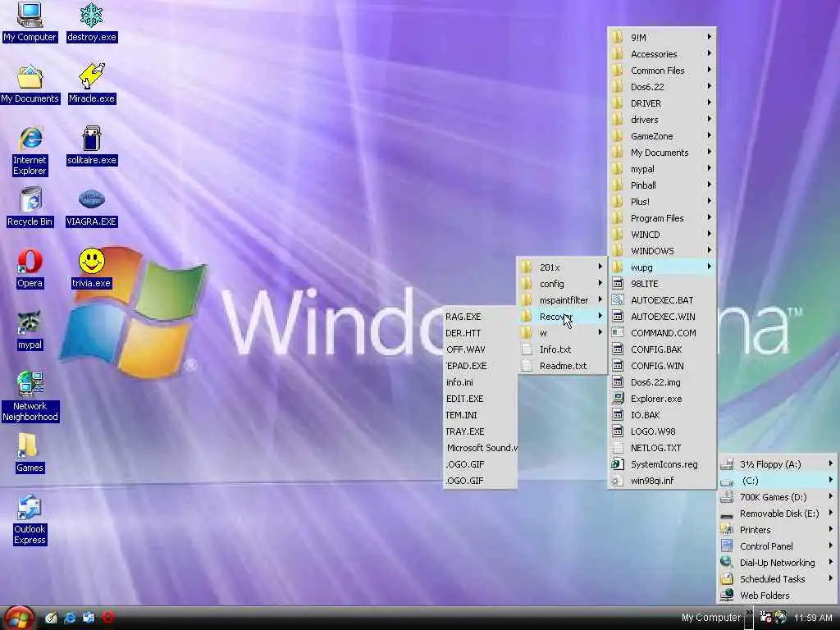The height and width of the screenshot is (630, 840).
Task: Expand the 9!M folder menu
Action: (662, 38)
